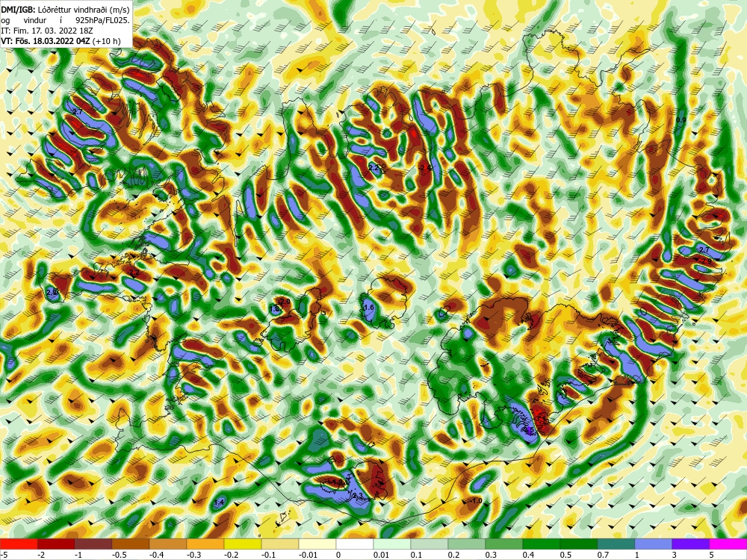The image size is (747, 560).
Task: Select the orange-brown swatch labeled -0.4
Action: [x=168, y=544]
